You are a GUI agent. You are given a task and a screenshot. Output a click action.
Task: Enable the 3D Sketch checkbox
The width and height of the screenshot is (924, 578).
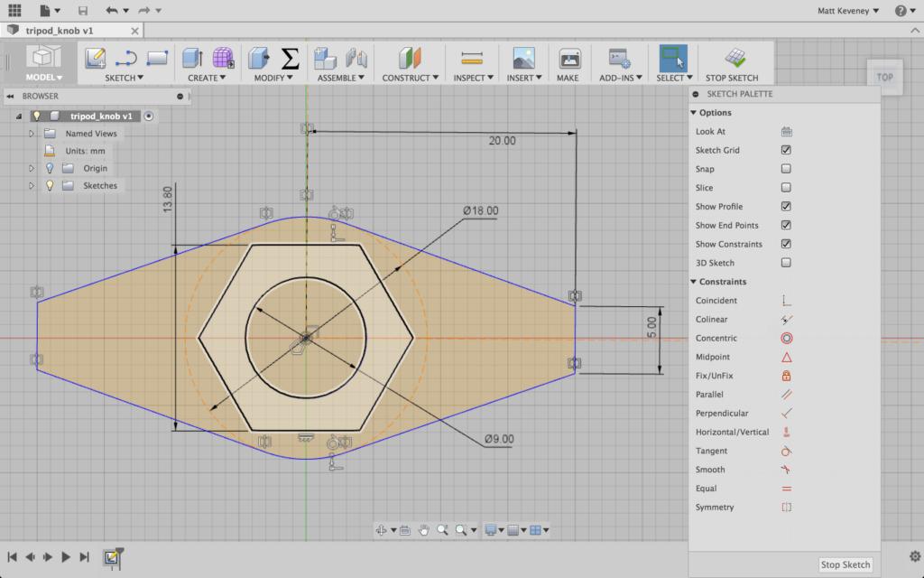point(786,263)
